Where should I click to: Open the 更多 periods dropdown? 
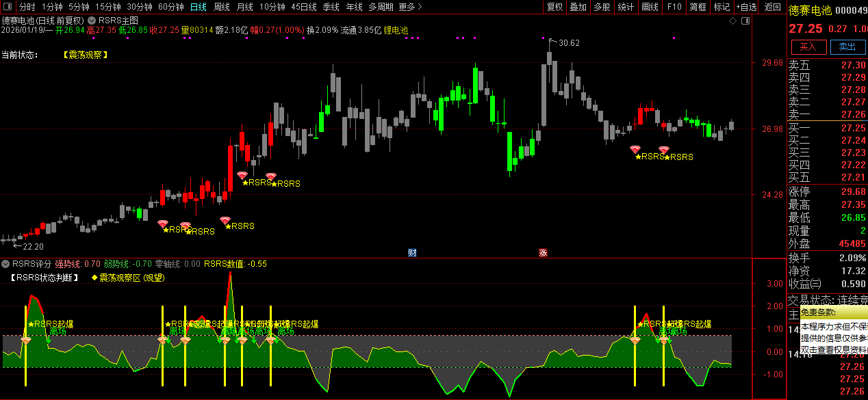point(410,7)
